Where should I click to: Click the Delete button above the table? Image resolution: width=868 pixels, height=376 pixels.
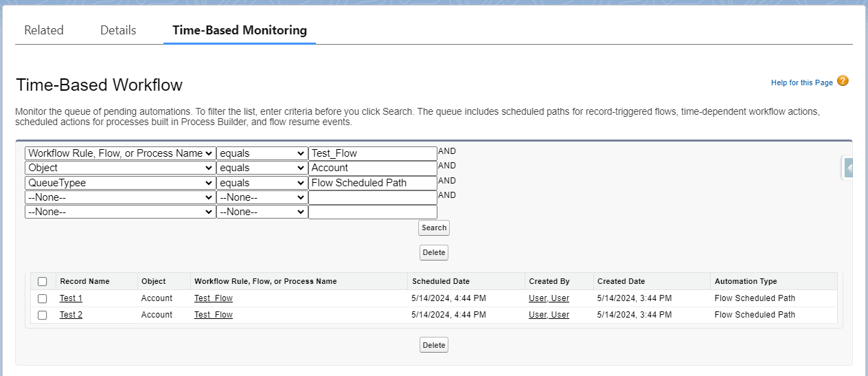(x=434, y=252)
